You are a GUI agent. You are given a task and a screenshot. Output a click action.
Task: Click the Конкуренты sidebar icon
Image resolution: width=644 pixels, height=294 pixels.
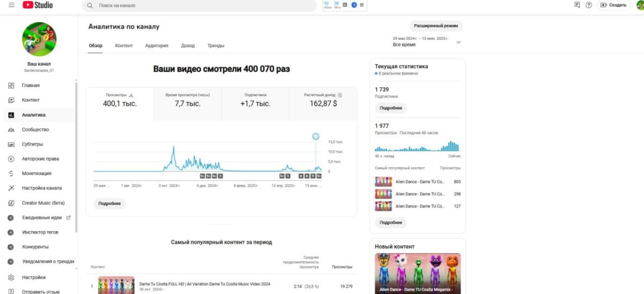click(x=11, y=247)
